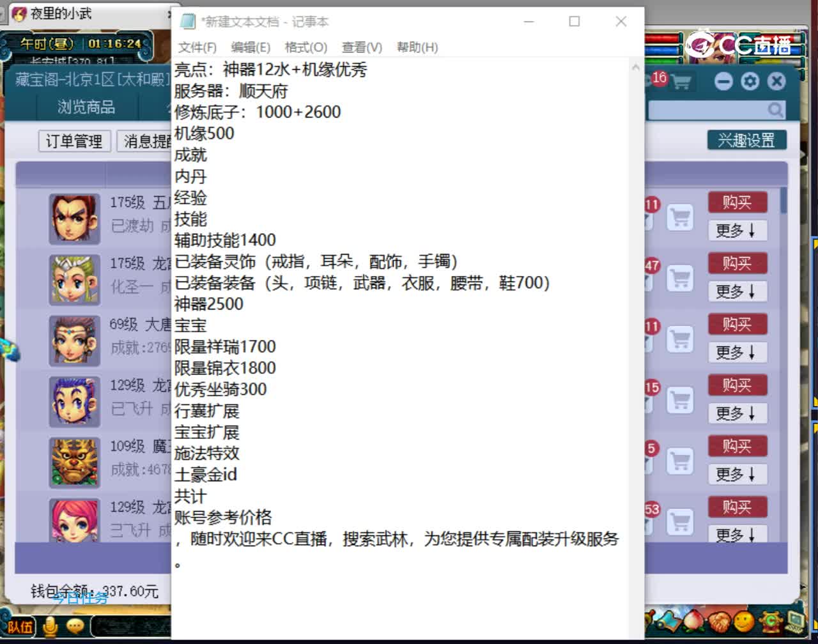Viewport: 818px width, 644px height.
Task: Select 175级 已渡劫 character avatar
Action: click(74, 218)
